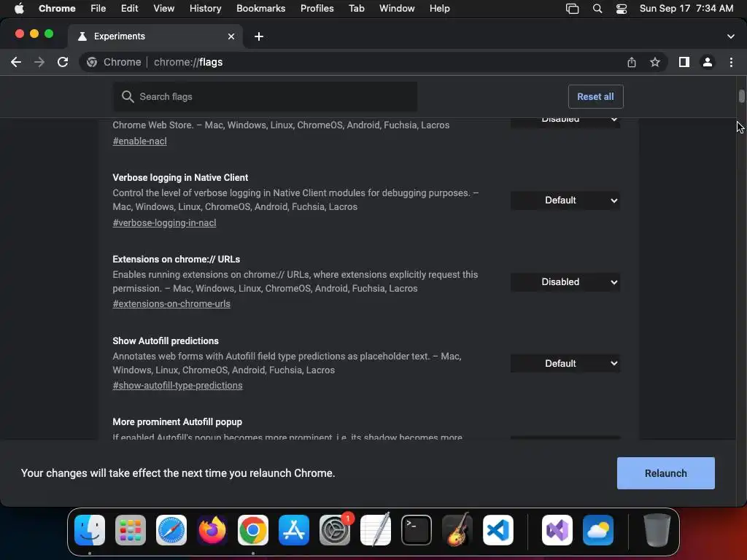Select the Experiments tab
The image size is (747, 560).
(155, 36)
